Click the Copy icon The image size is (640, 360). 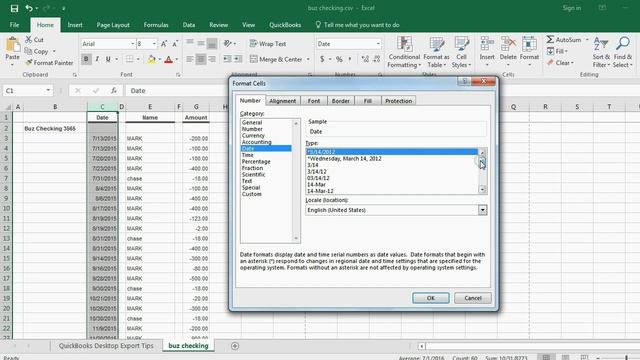(28, 51)
